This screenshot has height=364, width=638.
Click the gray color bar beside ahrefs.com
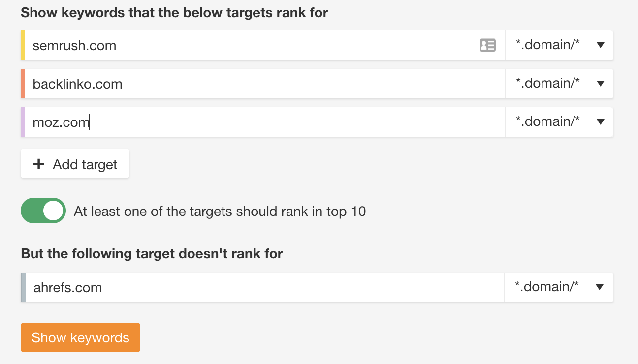coord(22,287)
